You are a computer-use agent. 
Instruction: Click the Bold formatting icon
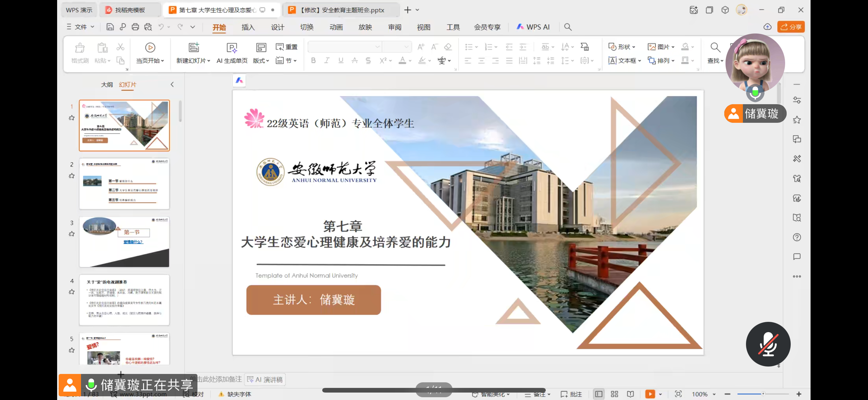pyautogui.click(x=313, y=60)
